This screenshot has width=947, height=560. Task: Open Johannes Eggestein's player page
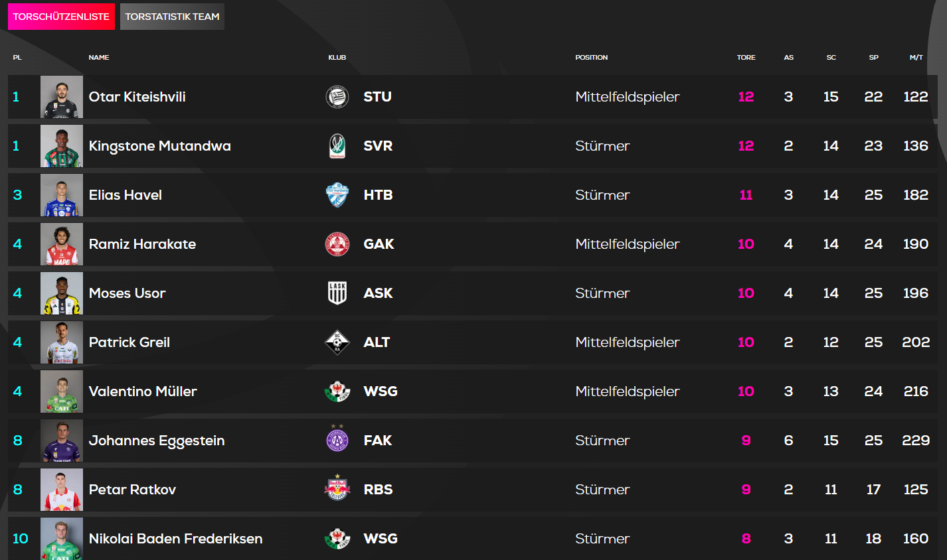pyautogui.click(x=157, y=441)
